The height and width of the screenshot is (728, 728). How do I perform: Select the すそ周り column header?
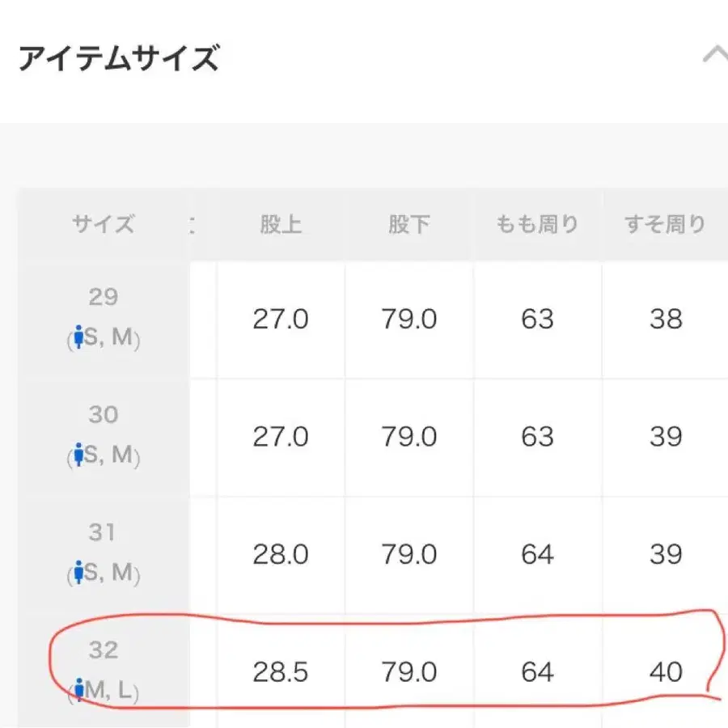[666, 225]
